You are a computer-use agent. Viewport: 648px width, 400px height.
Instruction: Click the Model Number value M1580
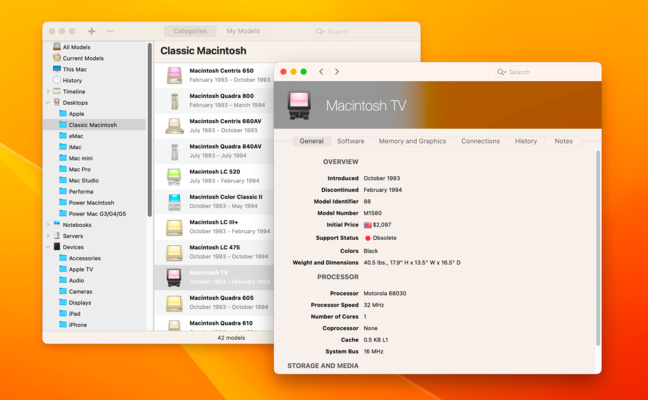tap(372, 213)
